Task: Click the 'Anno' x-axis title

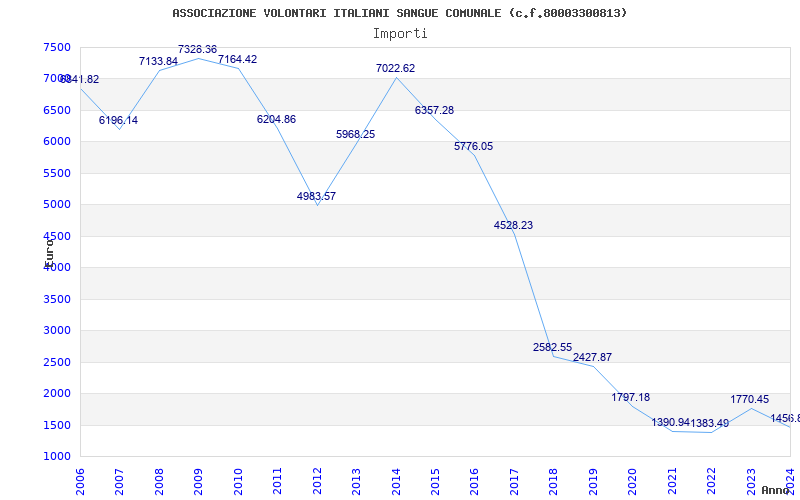Action: [776, 490]
